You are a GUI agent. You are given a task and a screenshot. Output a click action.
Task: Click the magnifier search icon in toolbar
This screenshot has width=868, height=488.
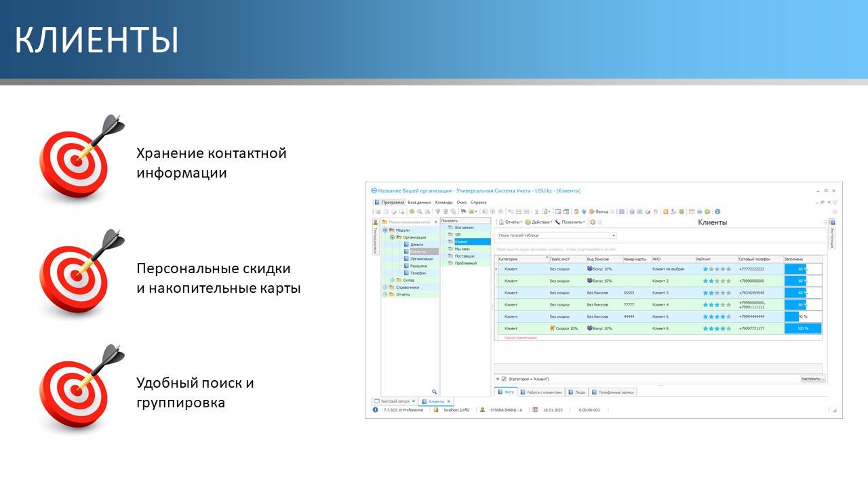(x=420, y=211)
